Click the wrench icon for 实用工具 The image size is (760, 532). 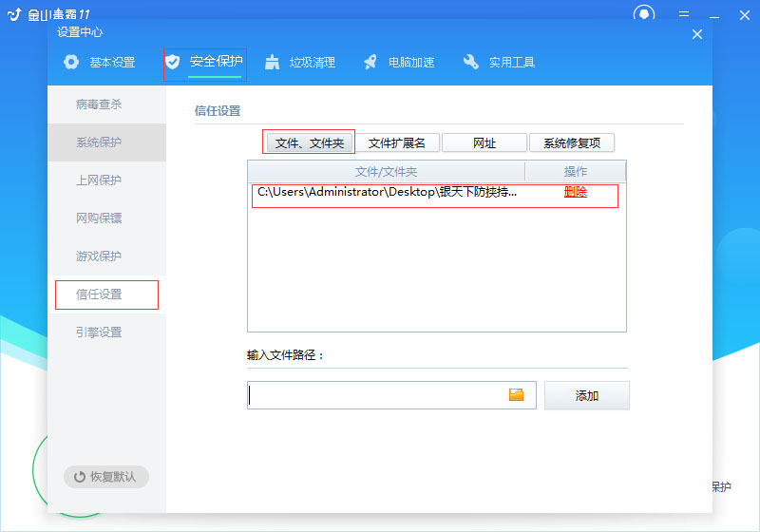(471, 63)
